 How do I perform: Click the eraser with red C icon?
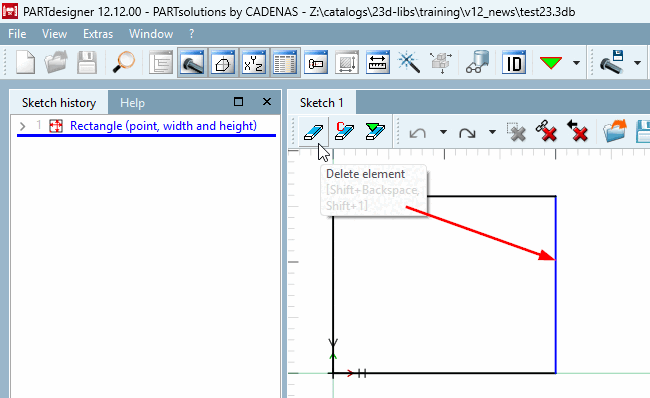click(x=344, y=132)
